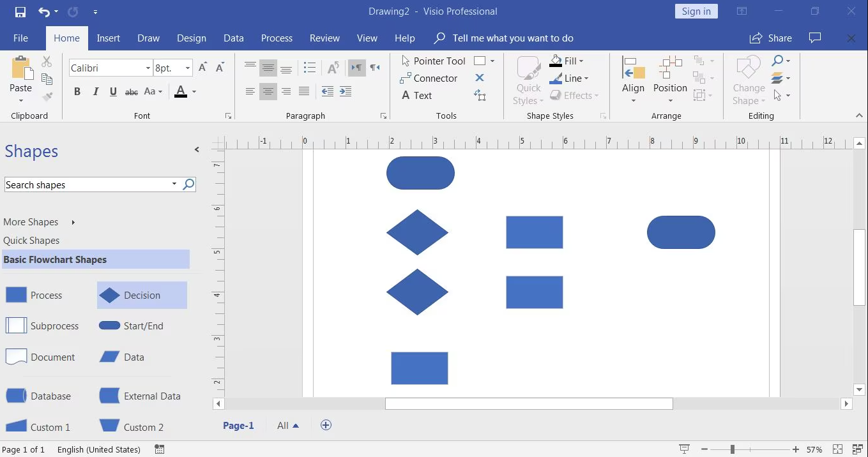The width and height of the screenshot is (868, 457).
Task: Toggle left-to-right text direction
Action: tap(357, 68)
